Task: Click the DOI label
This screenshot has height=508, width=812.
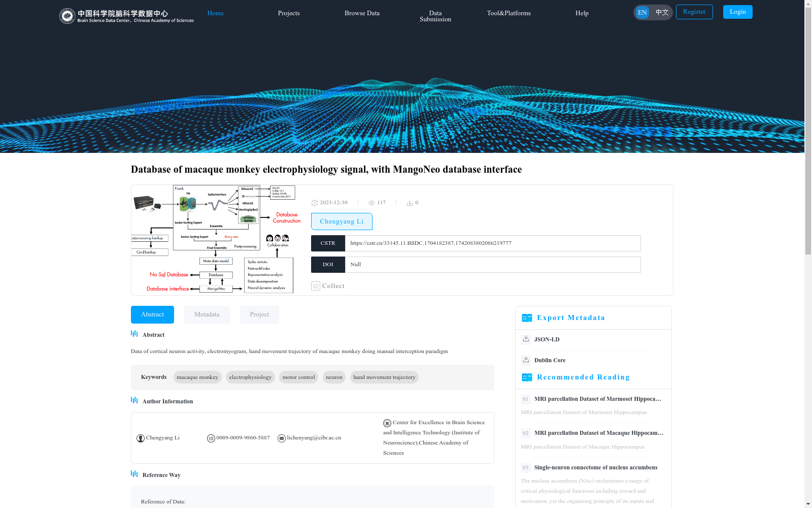Action: (x=328, y=265)
